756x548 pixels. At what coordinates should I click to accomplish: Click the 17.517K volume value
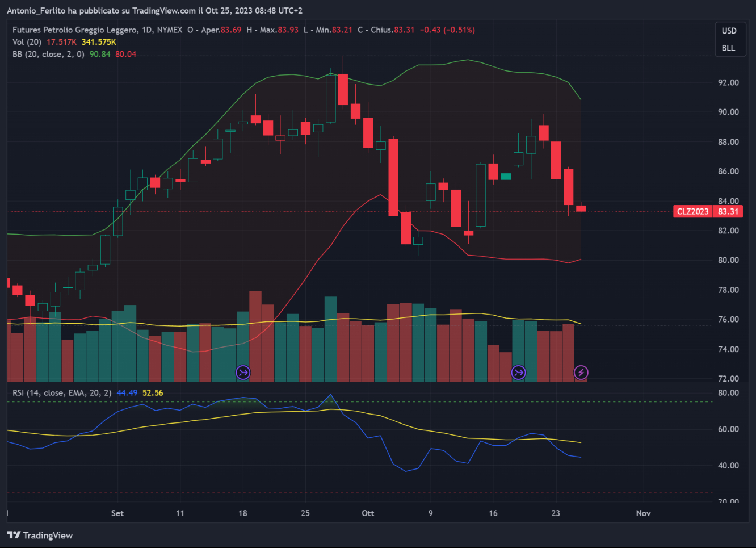[61, 42]
